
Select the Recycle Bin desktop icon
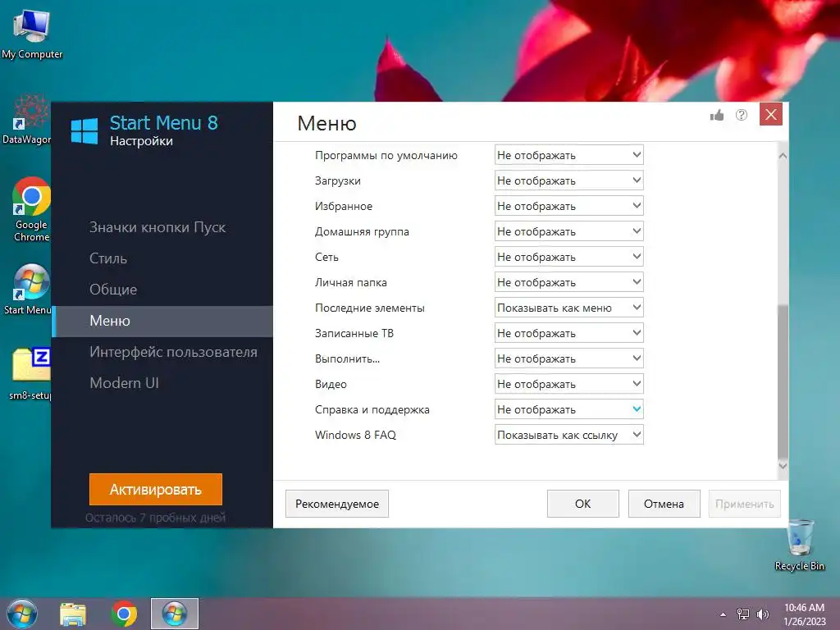pyautogui.click(x=799, y=546)
